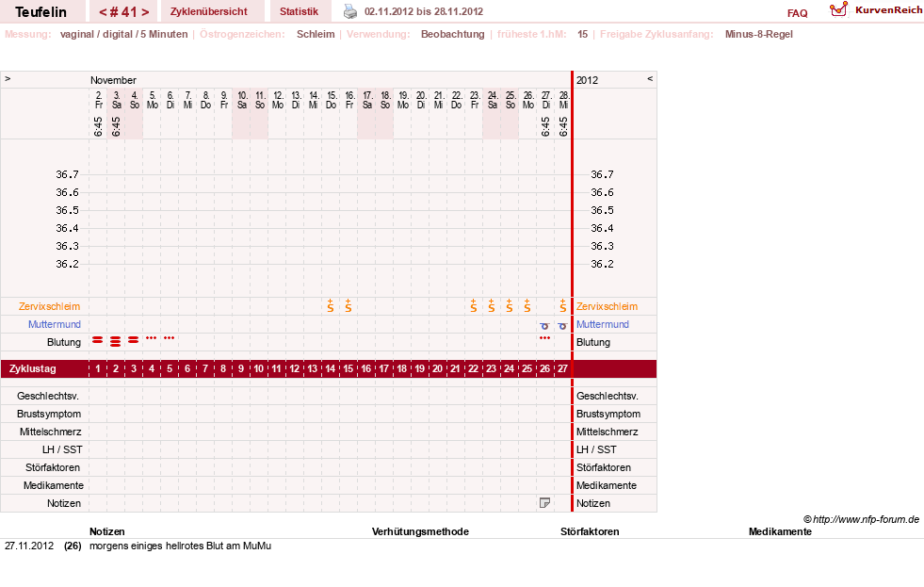Open the Statistik tab
Image resolution: width=924 pixels, height=587 pixels.
[299, 11]
